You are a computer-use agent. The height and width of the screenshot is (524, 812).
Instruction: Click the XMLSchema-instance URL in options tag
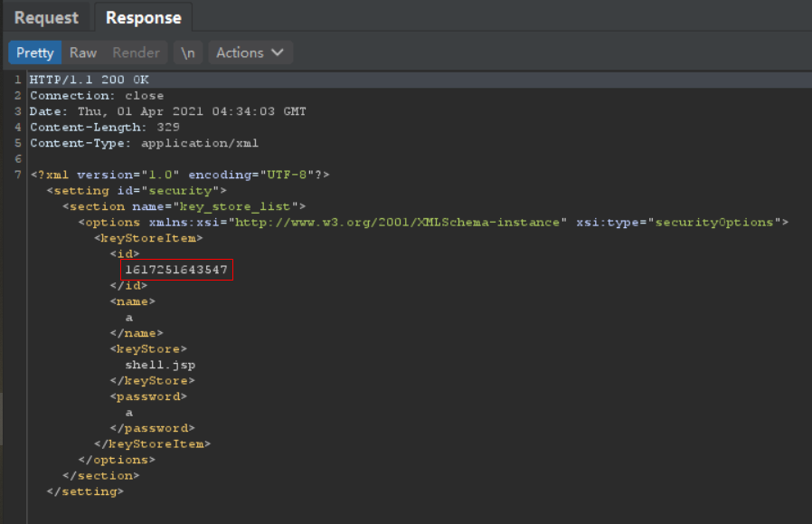[398, 222]
